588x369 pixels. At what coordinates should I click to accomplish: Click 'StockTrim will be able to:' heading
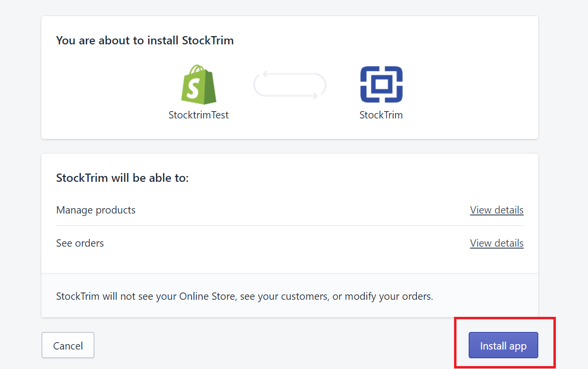point(122,178)
